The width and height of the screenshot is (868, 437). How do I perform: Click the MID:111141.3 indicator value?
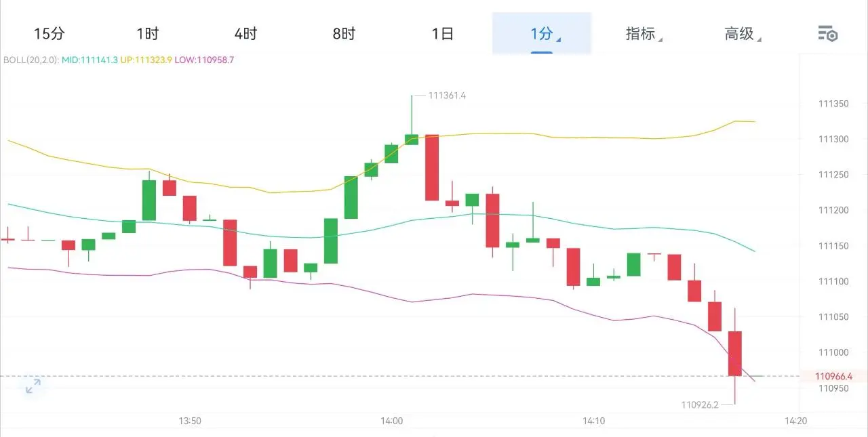click(x=90, y=60)
